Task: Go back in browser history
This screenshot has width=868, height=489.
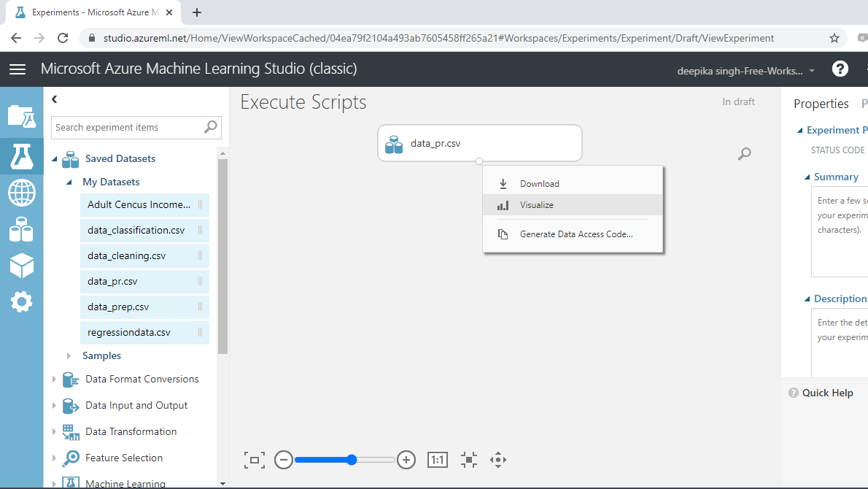Action: (x=16, y=38)
